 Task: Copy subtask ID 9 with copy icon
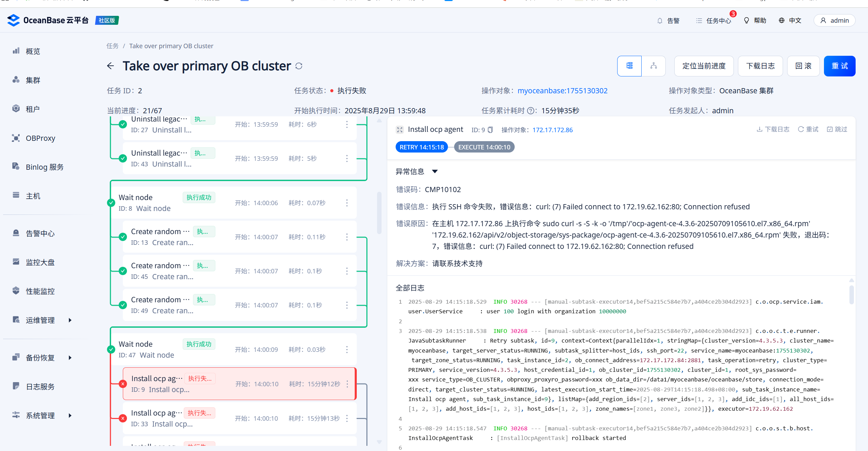[490, 130]
